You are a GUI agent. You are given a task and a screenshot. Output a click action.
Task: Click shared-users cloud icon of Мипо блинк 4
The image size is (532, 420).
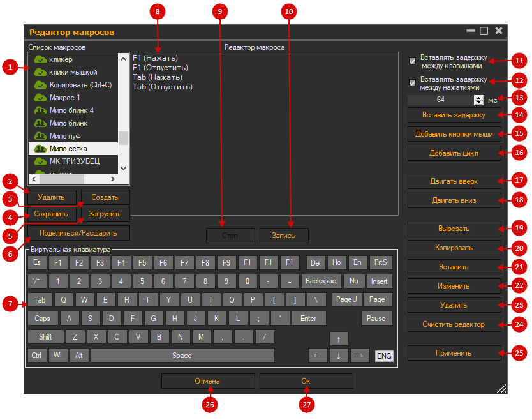click(40, 110)
